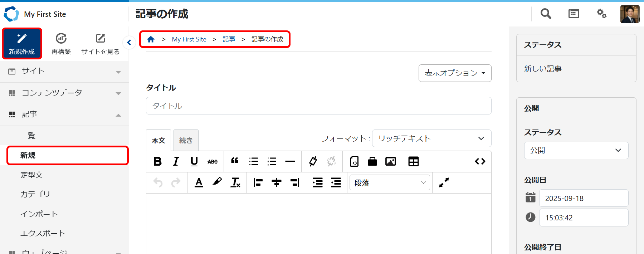
Task: Switch to the 続き tab
Action: click(186, 141)
